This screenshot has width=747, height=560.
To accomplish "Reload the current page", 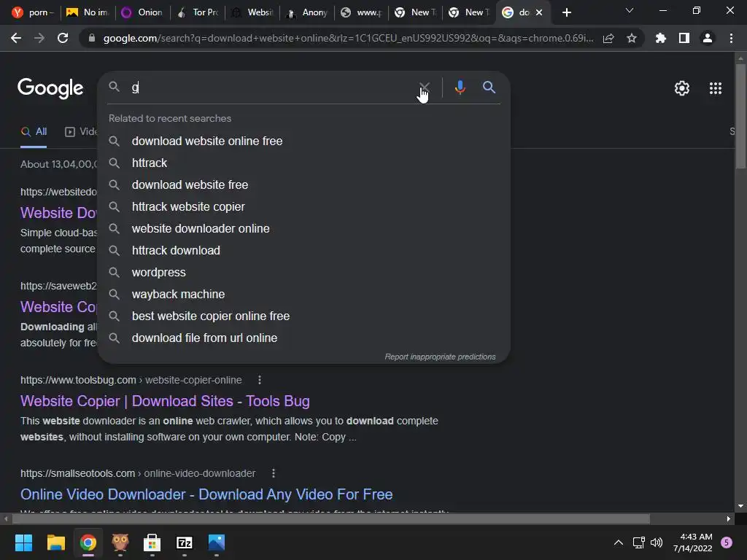I will pos(63,38).
